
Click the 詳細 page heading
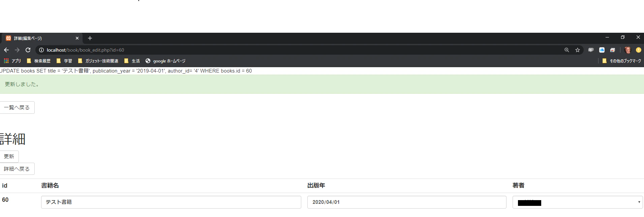(13, 139)
